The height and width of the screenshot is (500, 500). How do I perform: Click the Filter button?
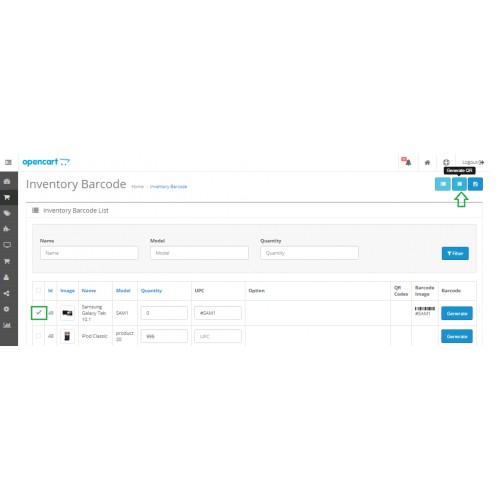(455, 253)
